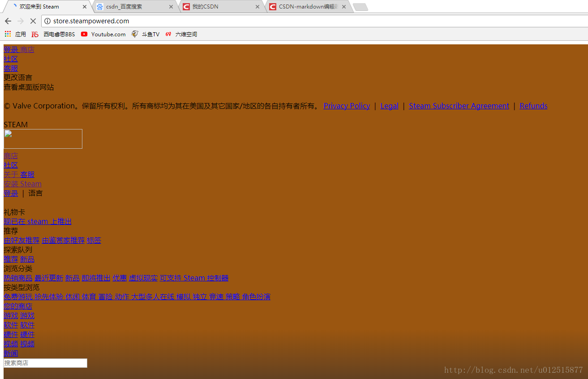Screen dimensions: 588x379
Task: Click the forward navigation arrow
Action: point(21,21)
